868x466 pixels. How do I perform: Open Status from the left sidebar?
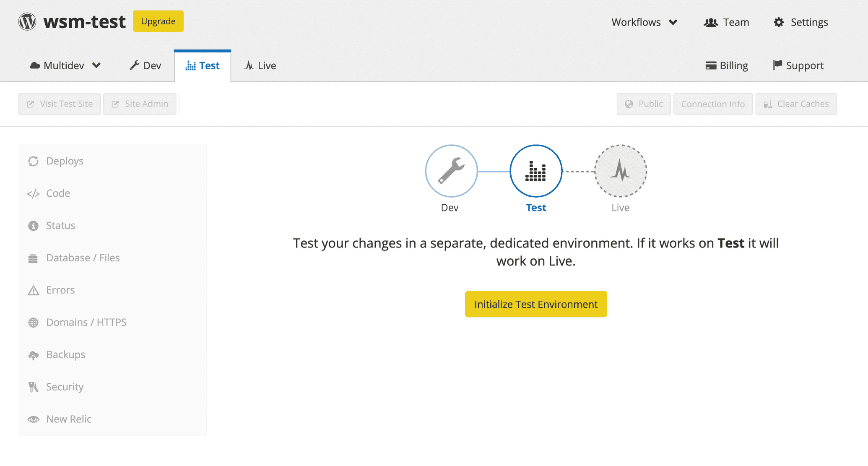coord(34,225)
